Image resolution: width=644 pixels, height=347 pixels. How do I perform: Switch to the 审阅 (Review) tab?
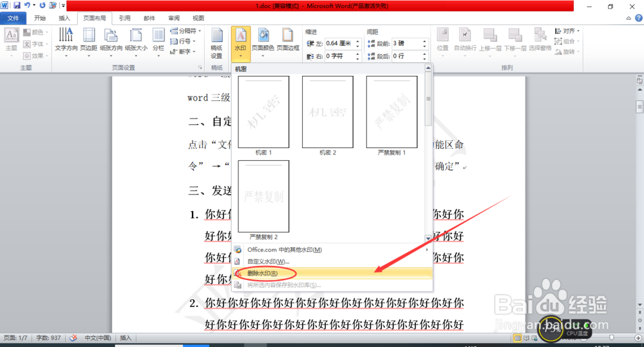coord(174,18)
